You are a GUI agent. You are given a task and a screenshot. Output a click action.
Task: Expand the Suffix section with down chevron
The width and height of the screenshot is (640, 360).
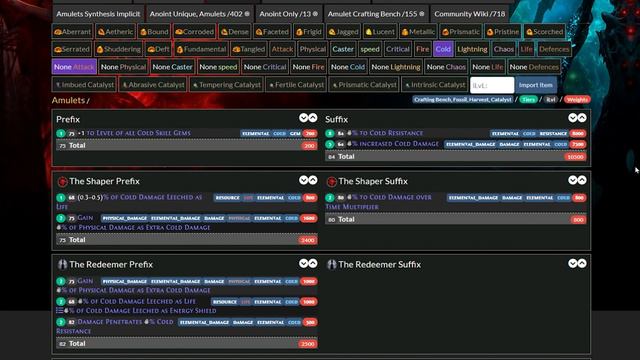click(x=573, y=118)
